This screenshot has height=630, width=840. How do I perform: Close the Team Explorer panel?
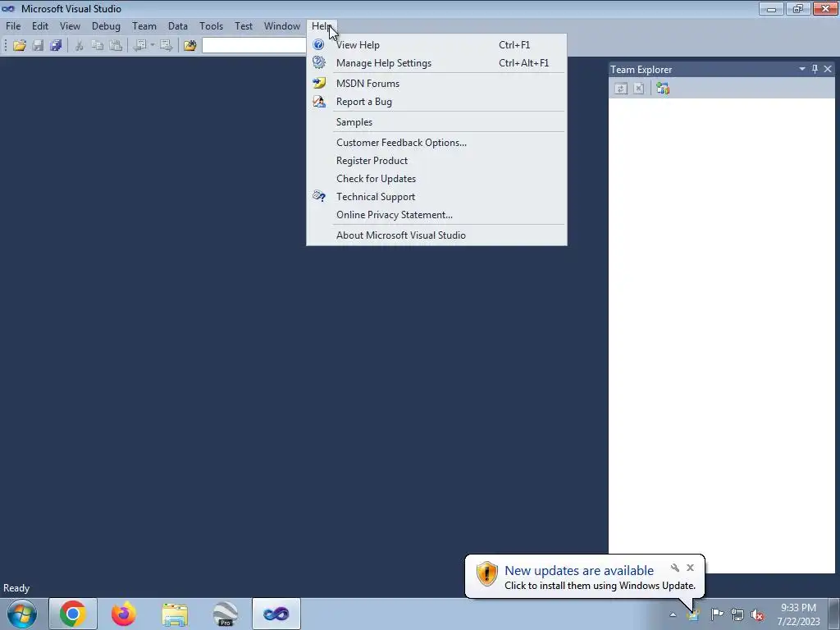tap(828, 69)
